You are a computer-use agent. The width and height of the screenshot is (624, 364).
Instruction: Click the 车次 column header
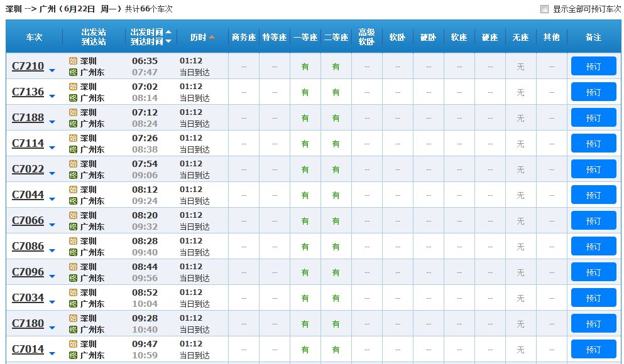[35, 37]
